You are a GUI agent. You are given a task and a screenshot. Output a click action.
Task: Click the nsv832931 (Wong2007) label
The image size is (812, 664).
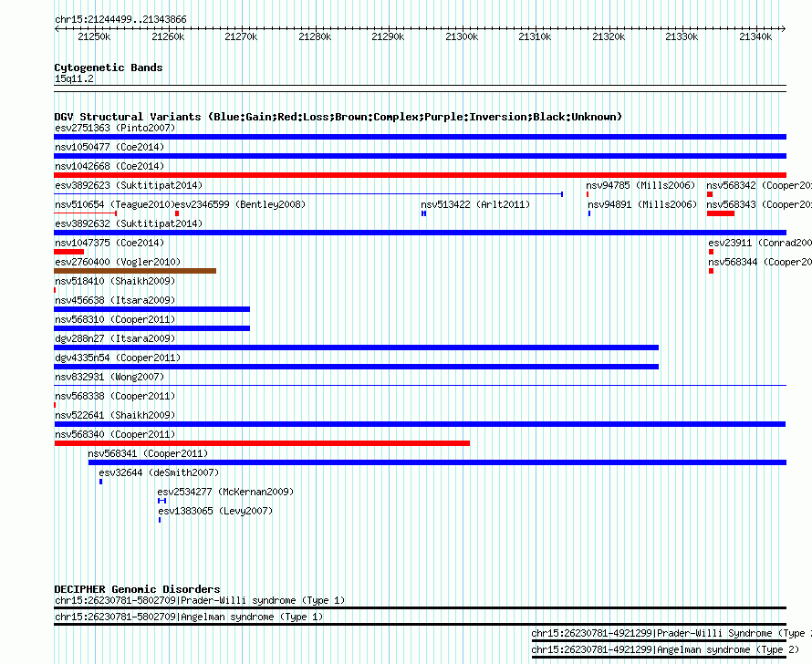point(109,377)
